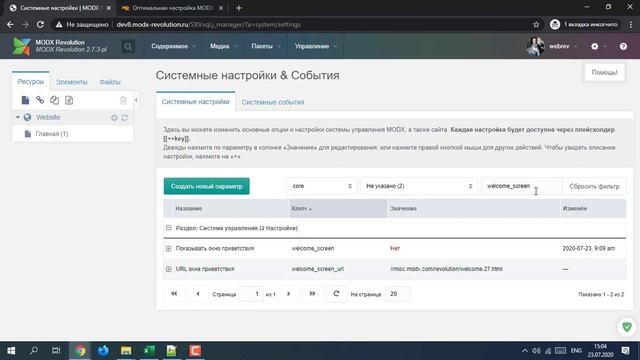Collapse the 'Система управления' section group

pos(169,228)
